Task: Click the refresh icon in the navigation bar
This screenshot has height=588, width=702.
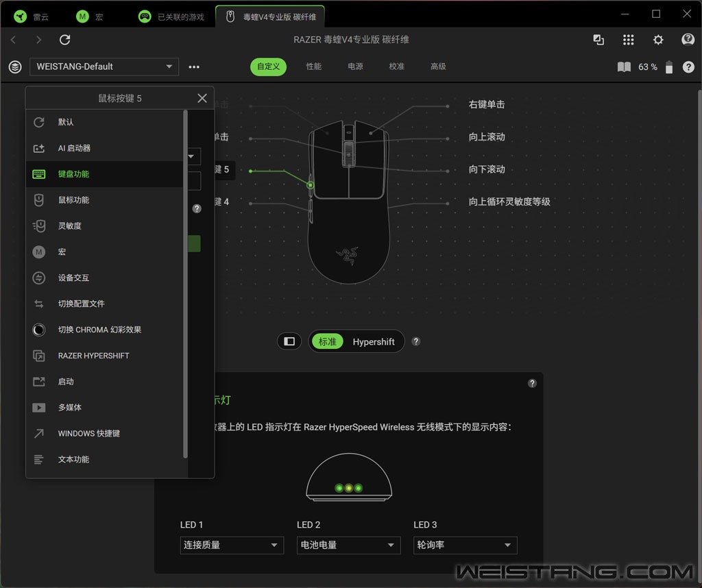Action: 65,40
